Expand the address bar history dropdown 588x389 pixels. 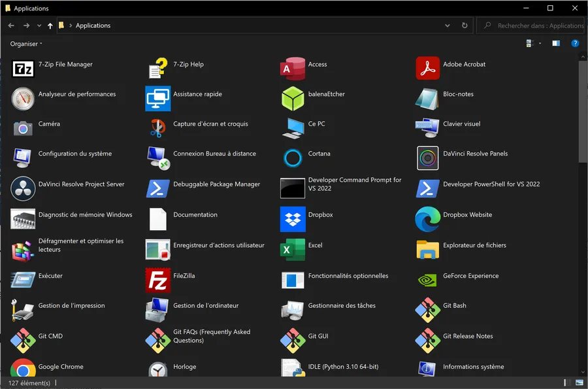click(448, 25)
